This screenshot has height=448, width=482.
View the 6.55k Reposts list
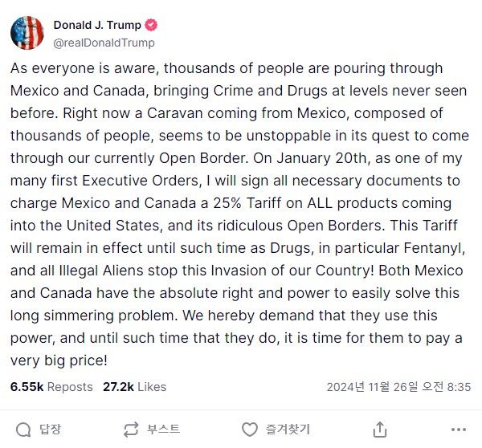[x=51, y=386]
